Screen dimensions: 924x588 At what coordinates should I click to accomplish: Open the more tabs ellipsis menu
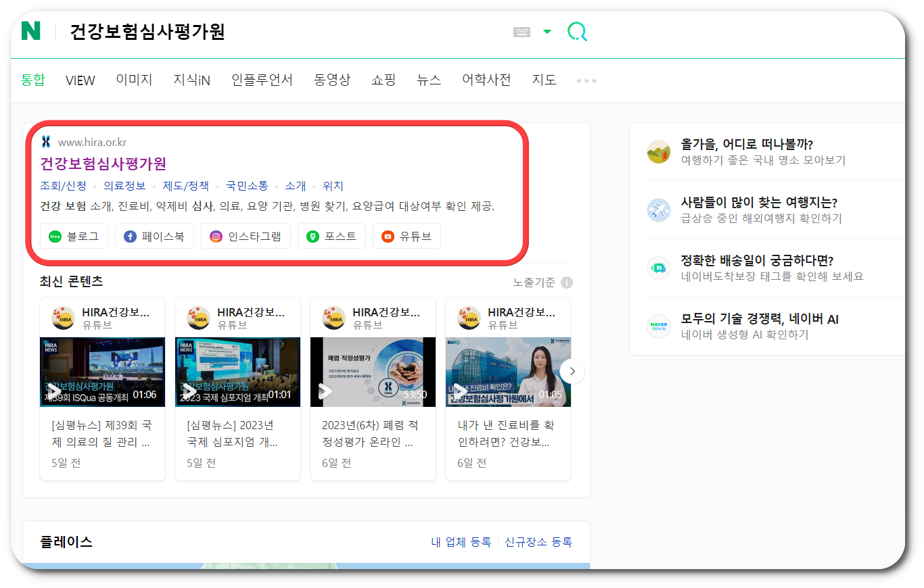pyautogui.click(x=586, y=80)
